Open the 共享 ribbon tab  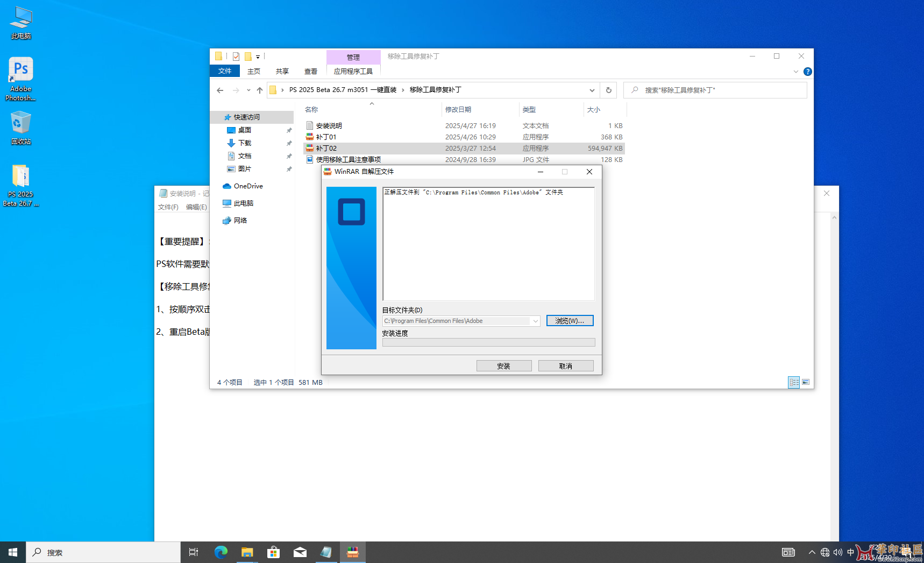[x=282, y=71]
